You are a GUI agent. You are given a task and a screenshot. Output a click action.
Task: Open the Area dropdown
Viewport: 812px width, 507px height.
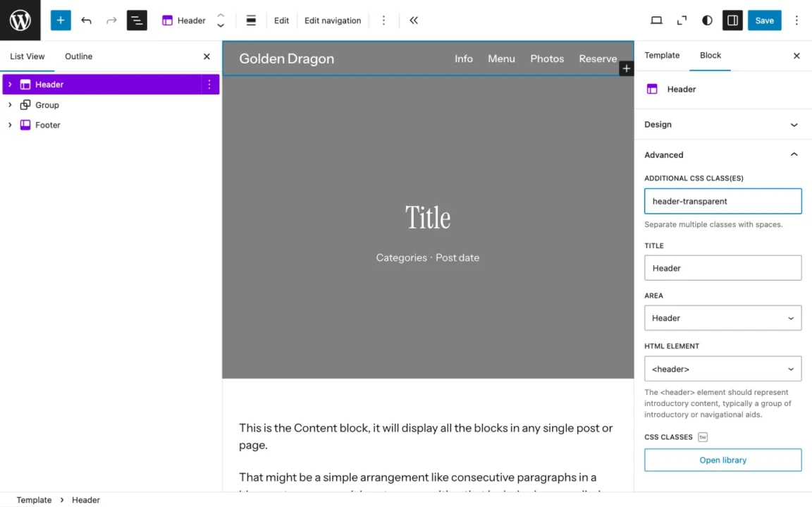coord(722,318)
